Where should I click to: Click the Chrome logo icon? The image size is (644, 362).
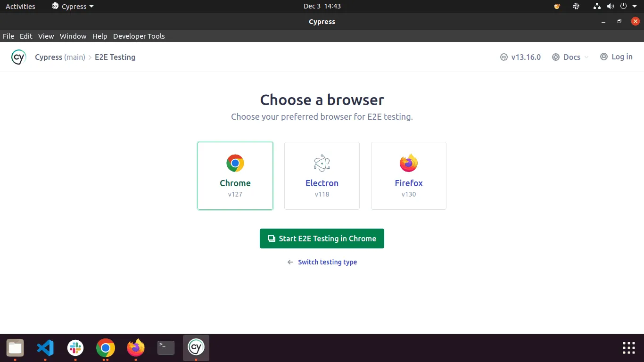tap(235, 163)
